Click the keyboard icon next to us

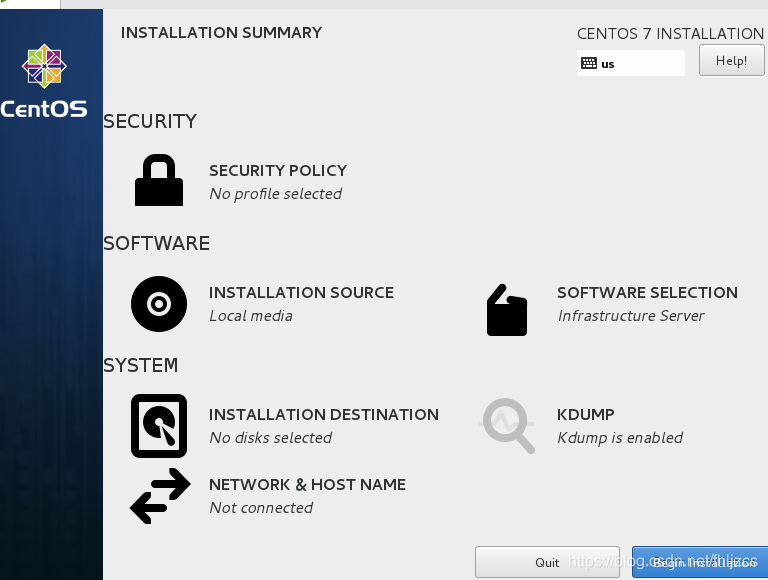pyautogui.click(x=589, y=63)
